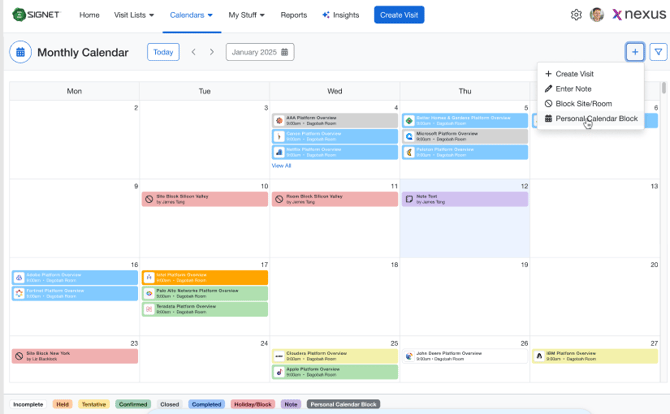This screenshot has width=670, height=414.
Task: Click the Incomplete legend chip
Action: pos(28,404)
